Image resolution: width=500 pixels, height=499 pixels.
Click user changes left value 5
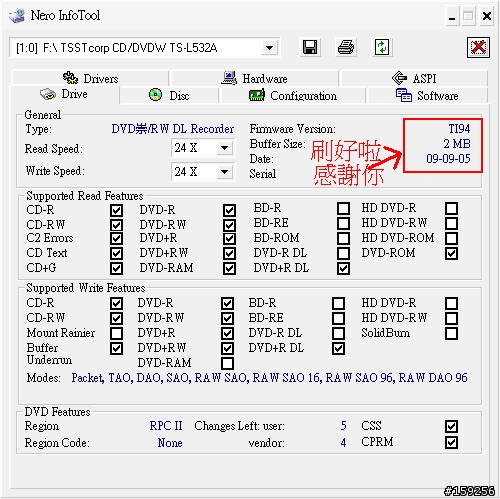(343, 426)
